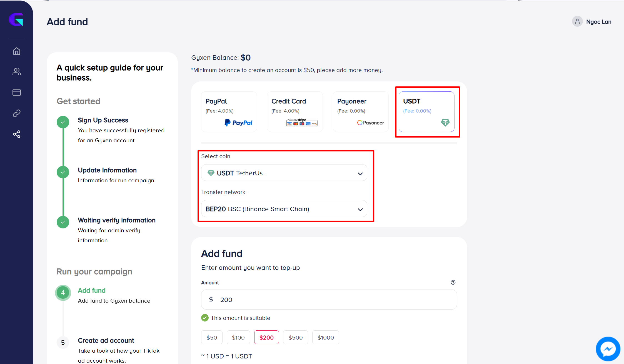The image size is (624, 364).
Task: Choose the $50 preset amount
Action: click(x=212, y=337)
